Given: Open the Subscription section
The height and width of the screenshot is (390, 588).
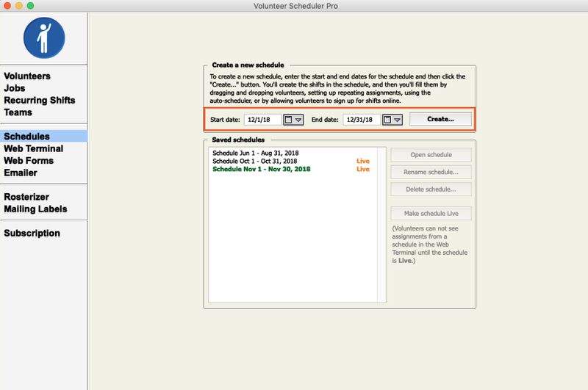Looking at the screenshot, I should [x=32, y=233].
